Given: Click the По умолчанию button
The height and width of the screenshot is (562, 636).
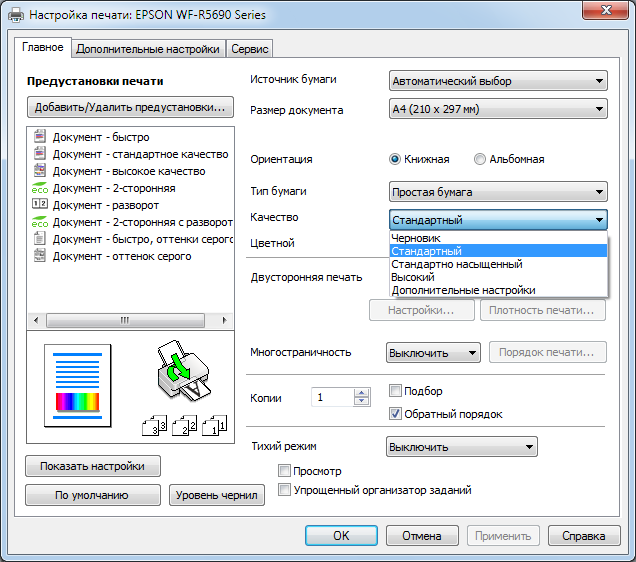Looking at the screenshot, I should pyautogui.click(x=92, y=495).
